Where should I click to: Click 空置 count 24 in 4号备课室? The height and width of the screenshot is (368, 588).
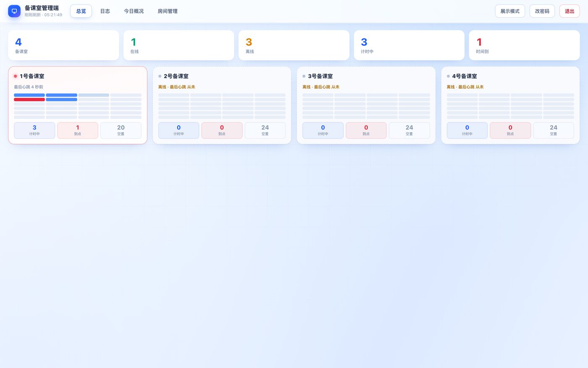pyautogui.click(x=554, y=130)
